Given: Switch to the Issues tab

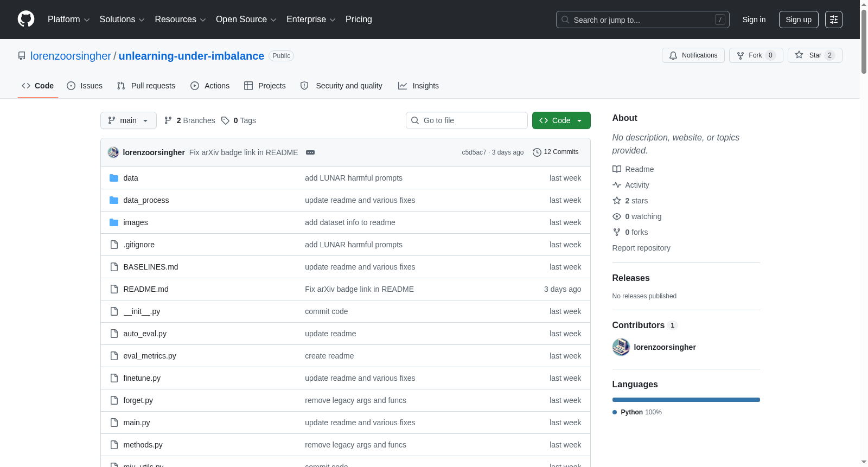Looking at the screenshot, I should tap(85, 86).
